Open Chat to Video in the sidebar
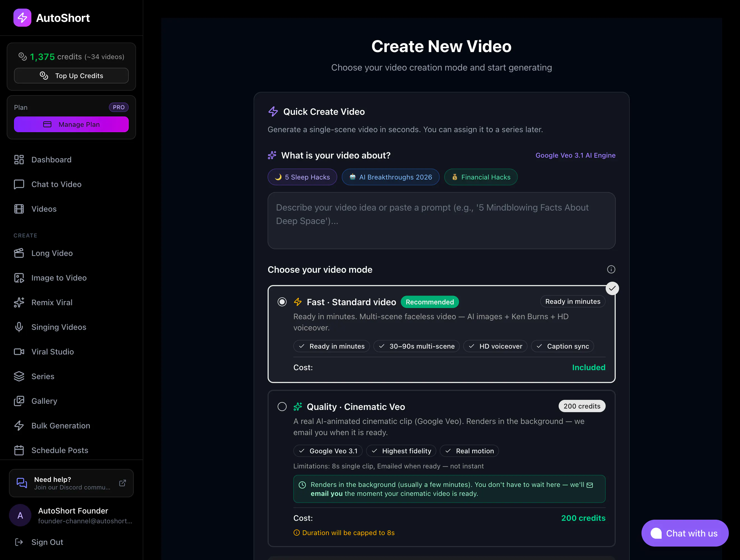Viewport: 740px width, 560px height. [71, 185]
